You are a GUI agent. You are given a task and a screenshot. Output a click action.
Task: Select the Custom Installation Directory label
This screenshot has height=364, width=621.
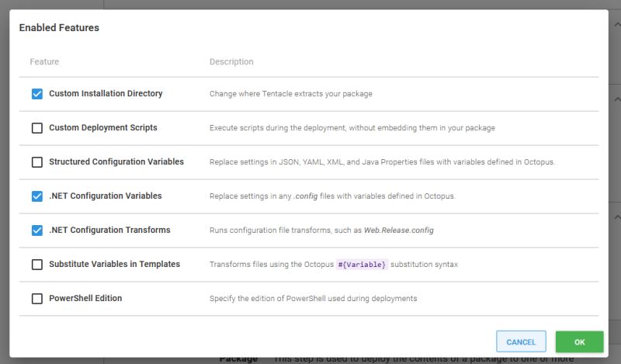click(106, 93)
